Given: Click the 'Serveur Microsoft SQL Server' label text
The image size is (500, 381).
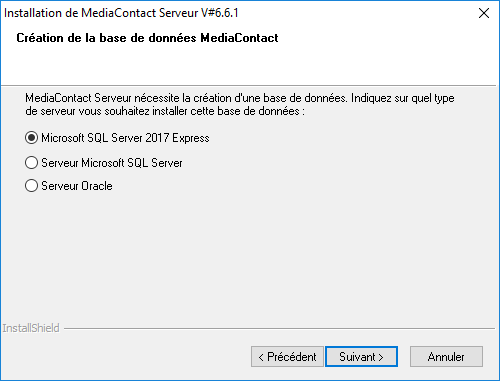Looking at the screenshot, I should 112,163.
